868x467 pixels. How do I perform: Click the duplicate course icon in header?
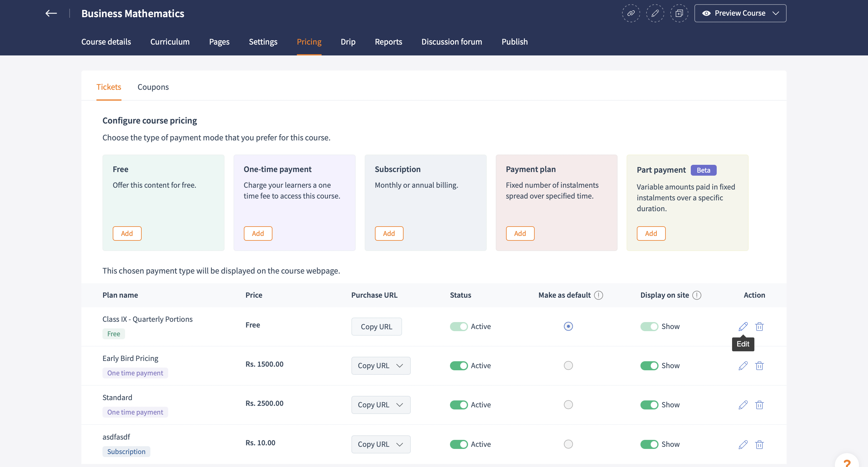coord(679,13)
